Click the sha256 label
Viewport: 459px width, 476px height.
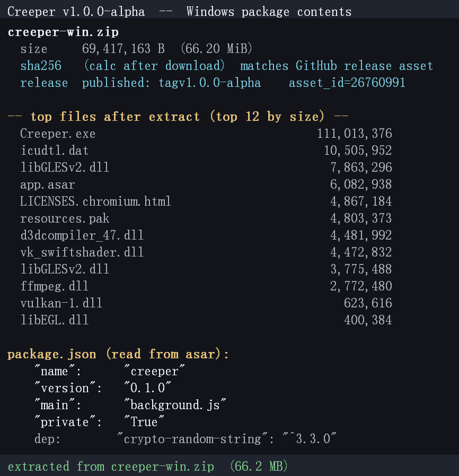[x=41, y=66]
